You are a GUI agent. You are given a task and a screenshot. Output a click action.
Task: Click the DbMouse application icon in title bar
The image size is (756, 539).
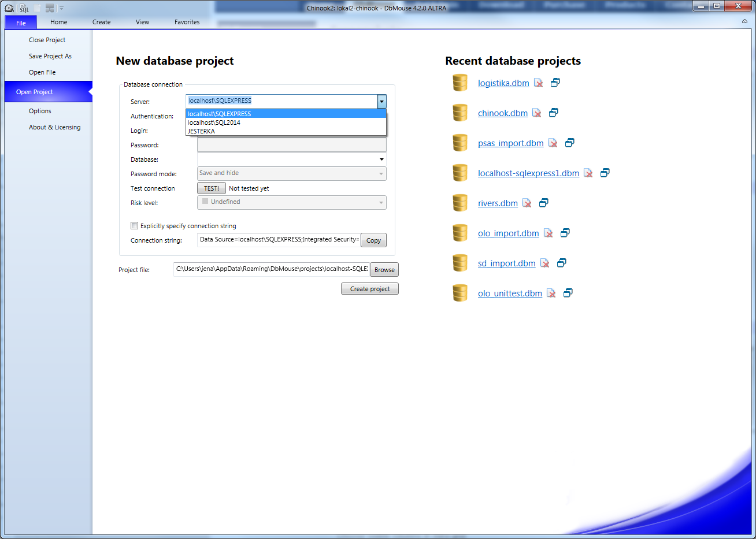pyautogui.click(x=9, y=8)
